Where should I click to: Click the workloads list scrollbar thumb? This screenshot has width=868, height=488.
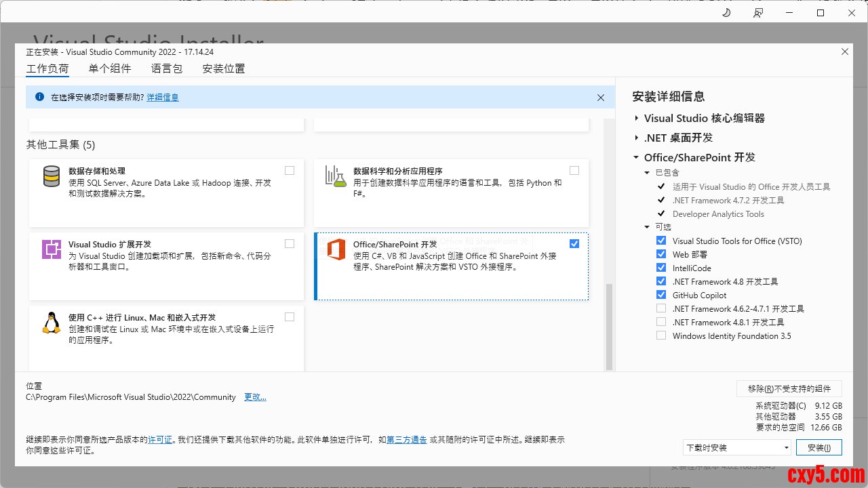608,325
